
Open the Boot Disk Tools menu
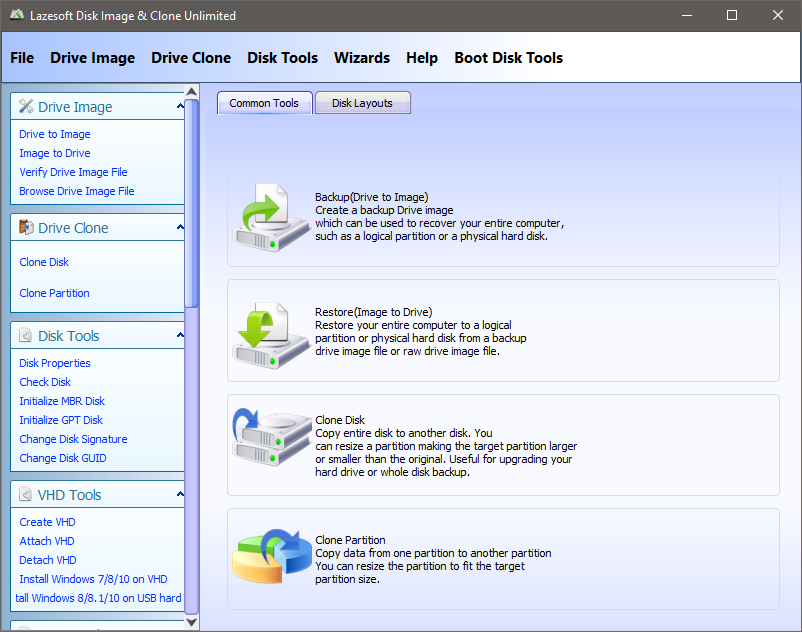[509, 58]
